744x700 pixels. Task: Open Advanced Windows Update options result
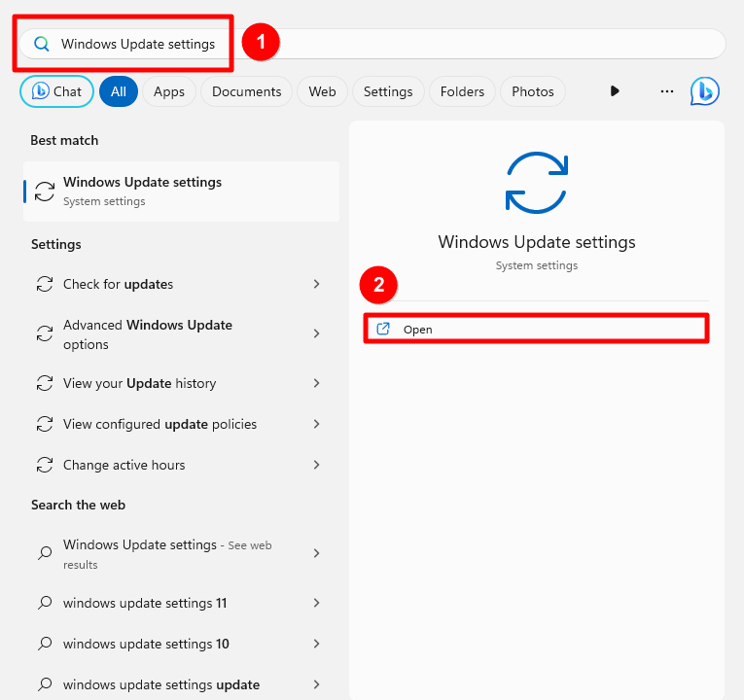pos(181,333)
